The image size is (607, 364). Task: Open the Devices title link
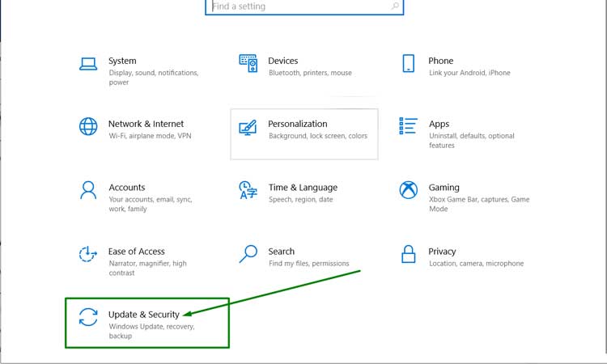click(x=283, y=61)
